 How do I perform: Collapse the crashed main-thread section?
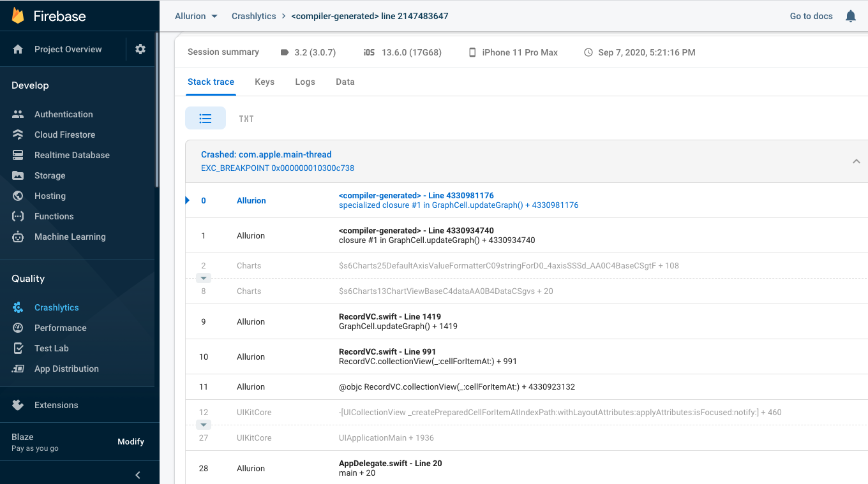point(857,161)
